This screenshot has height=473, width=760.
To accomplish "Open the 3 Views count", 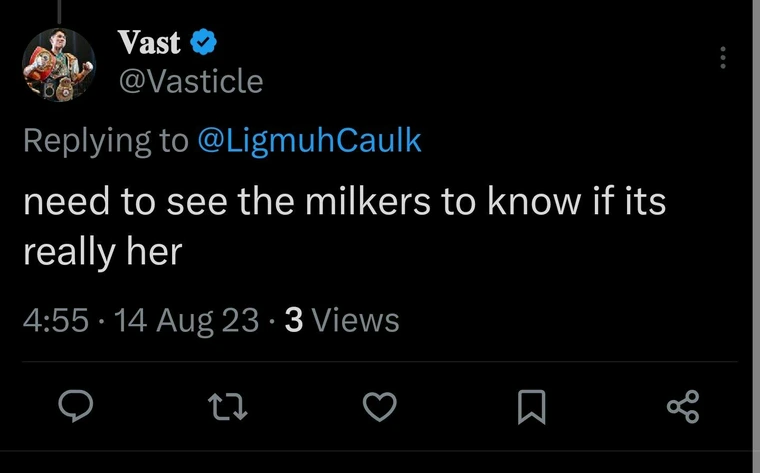I will (x=342, y=320).
